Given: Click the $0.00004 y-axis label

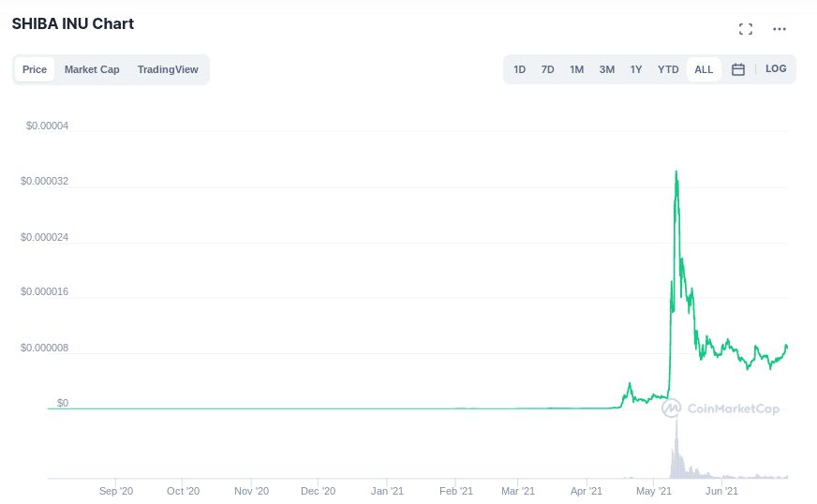Looking at the screenshot, I should pos(48,126).
